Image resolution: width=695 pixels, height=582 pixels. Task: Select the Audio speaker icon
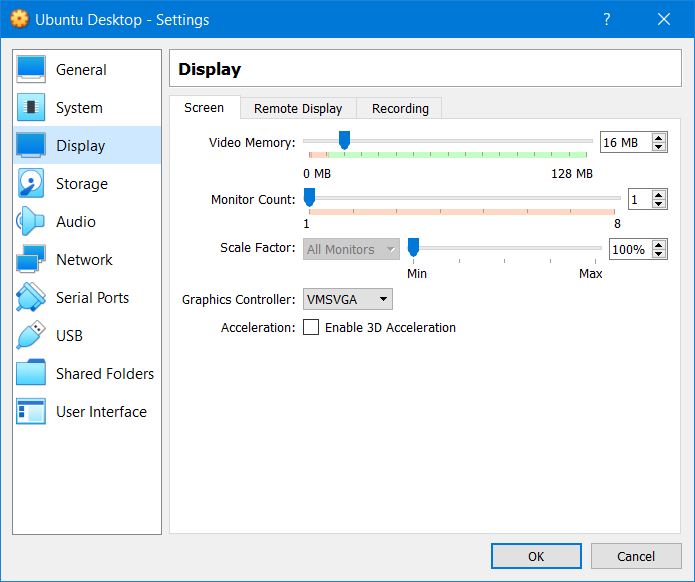click(31, 222)
